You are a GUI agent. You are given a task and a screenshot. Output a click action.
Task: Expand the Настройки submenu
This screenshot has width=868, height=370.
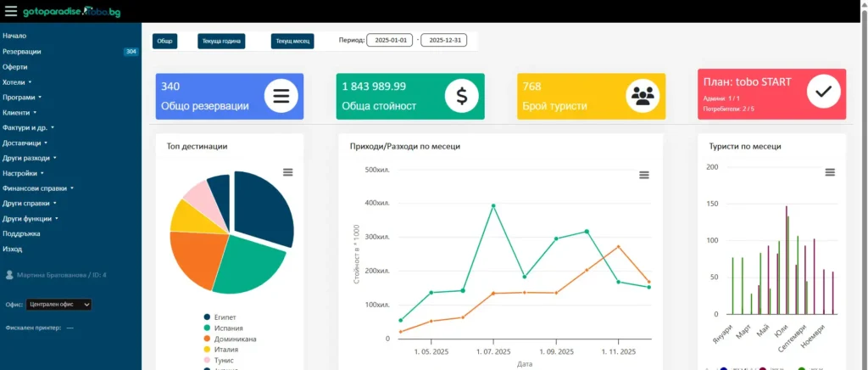click(x=23, y=173)
